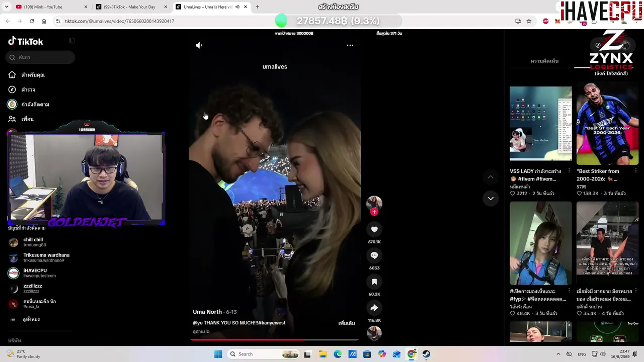
Task: Open Steam from the taskbar
Action: (x=426, y=354)
